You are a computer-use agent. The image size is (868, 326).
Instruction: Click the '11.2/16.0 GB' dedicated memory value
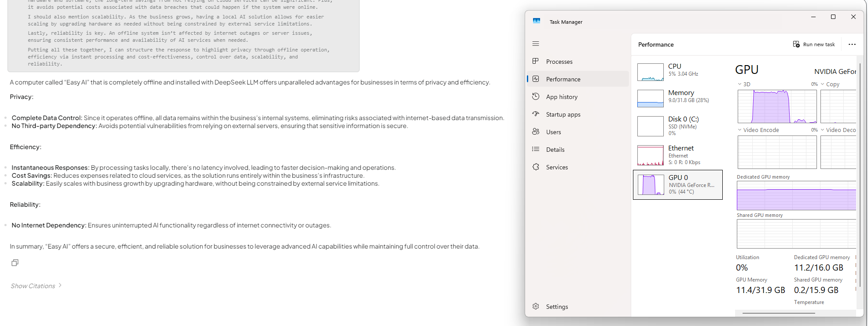[819, 267]
